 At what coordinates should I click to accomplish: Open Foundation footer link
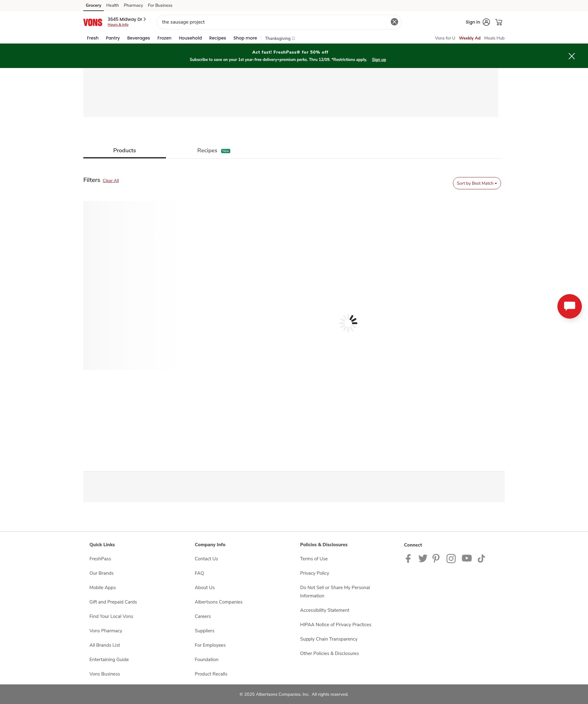(x=206, y=659)
